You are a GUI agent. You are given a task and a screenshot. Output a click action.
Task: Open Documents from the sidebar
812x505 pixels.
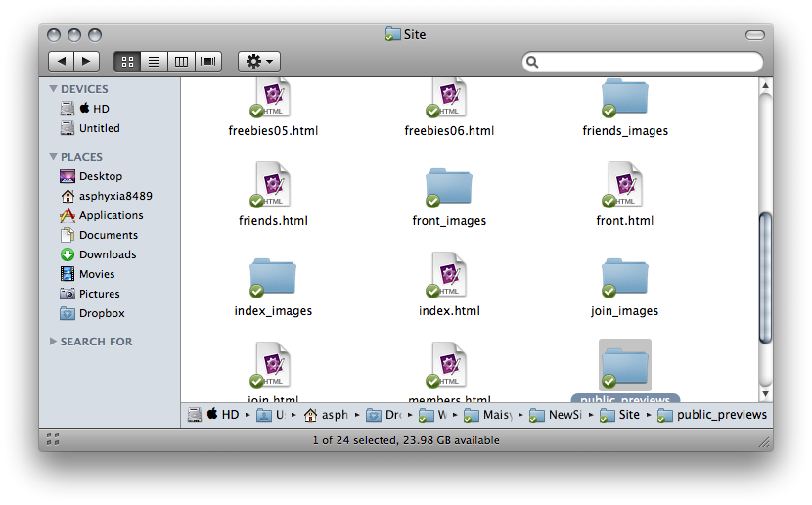tap(99, 235)
